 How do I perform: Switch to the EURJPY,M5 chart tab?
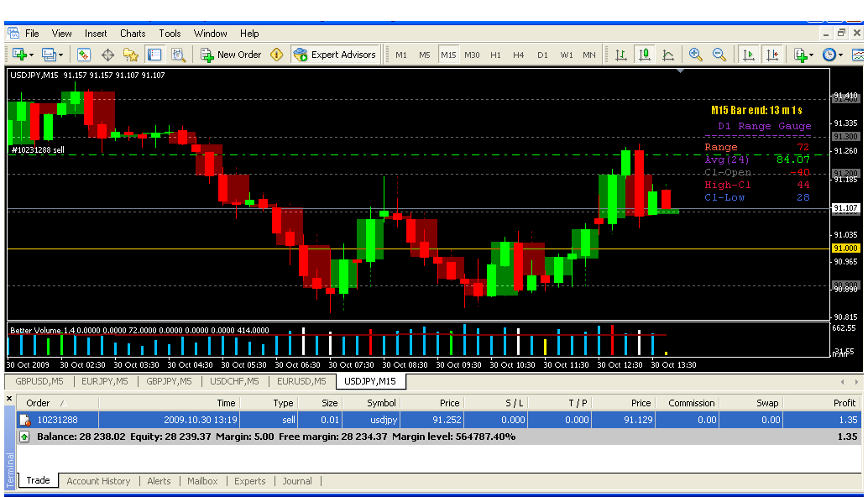[104, 381]
